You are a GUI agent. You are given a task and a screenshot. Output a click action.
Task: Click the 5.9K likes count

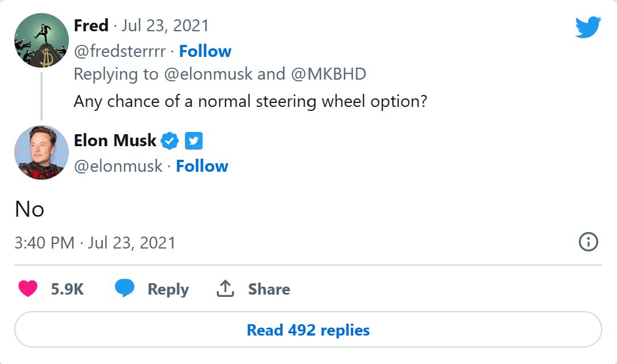click(67, 289)
